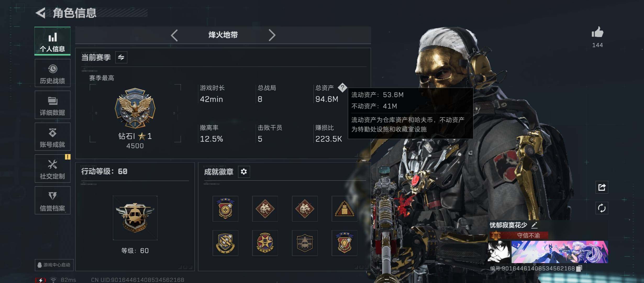Give a like with the thumbs-up icon

pos(597,32)
